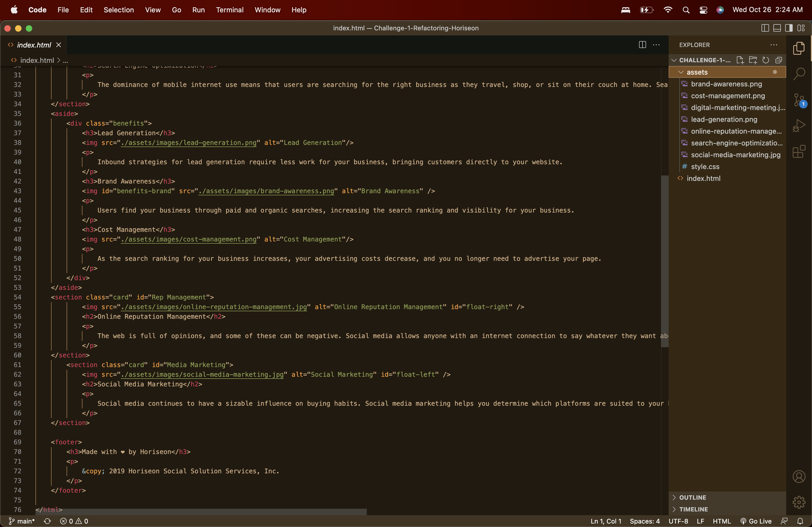Split the editor to the right
This screenshot has width=812, height=527.
(643, 45)
